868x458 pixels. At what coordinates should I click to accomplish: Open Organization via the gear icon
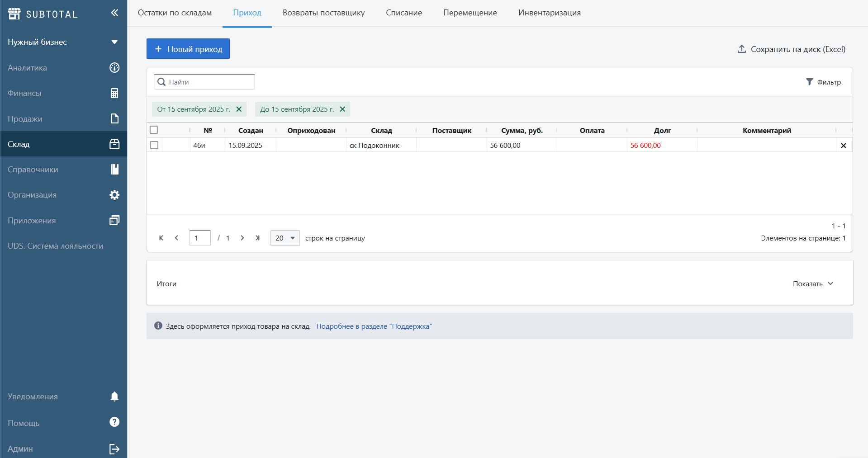click(114, 195)
